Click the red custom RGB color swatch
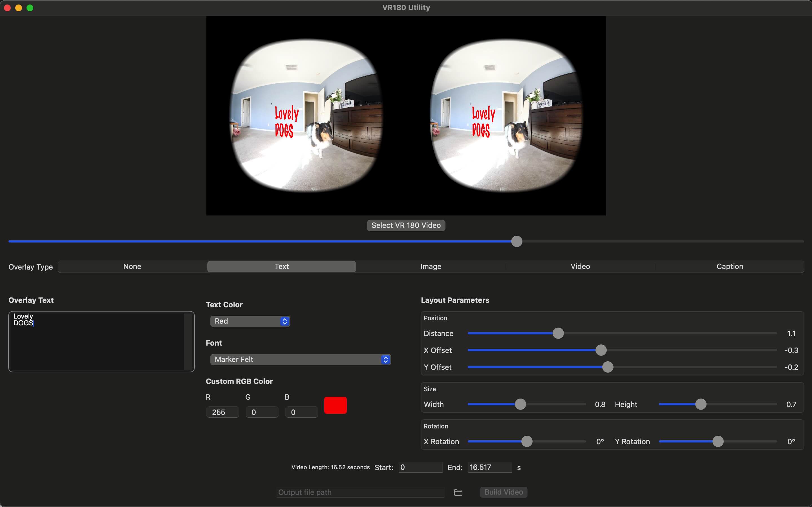Image resolution: width=812 pixels, height=507 pixels. [x=335, y=405]
